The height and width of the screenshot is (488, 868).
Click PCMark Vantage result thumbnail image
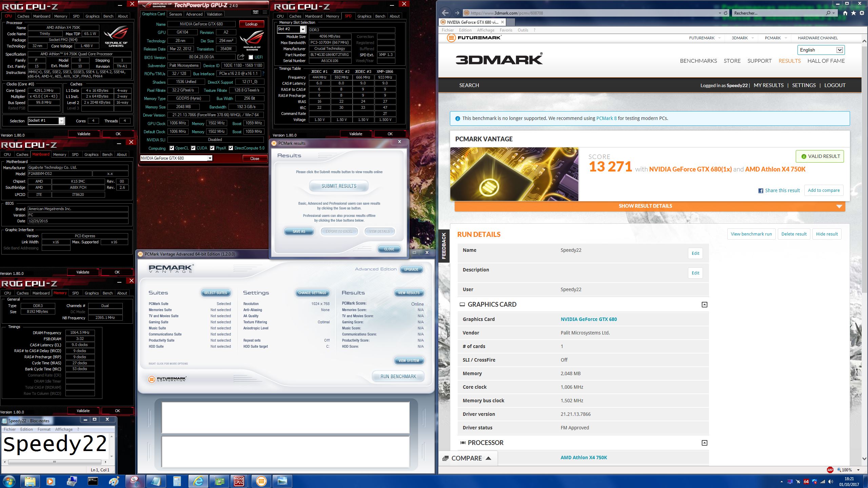pos(514,174)
